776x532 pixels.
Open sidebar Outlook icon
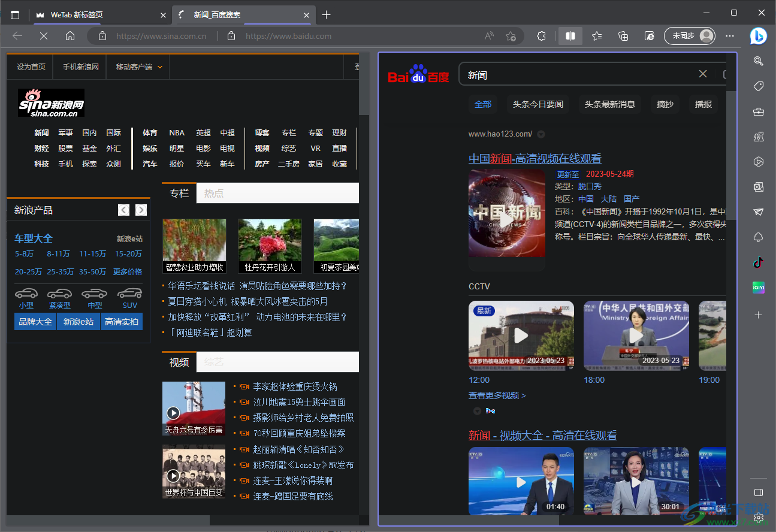tap(758, 187)
